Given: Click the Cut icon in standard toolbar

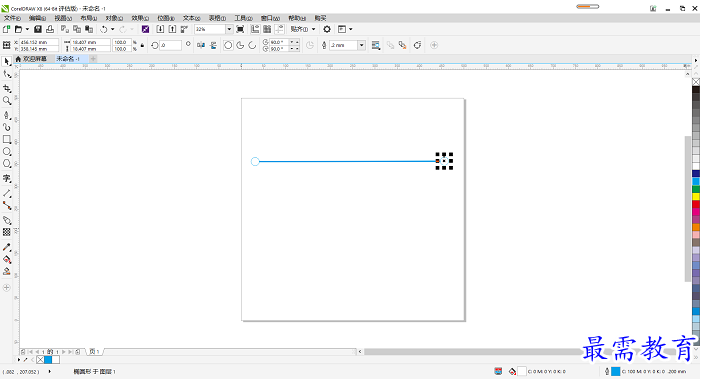Looking at the screenshot, I should 65,29.
